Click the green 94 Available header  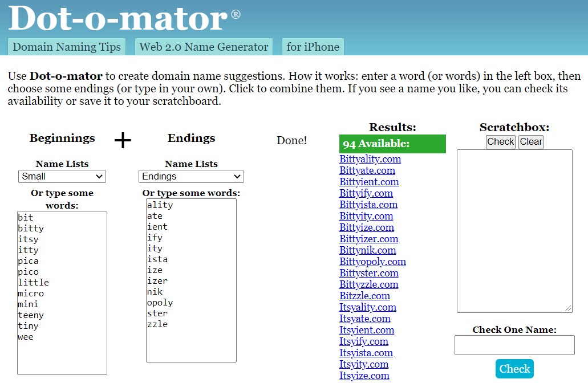(x=392, y=144)
